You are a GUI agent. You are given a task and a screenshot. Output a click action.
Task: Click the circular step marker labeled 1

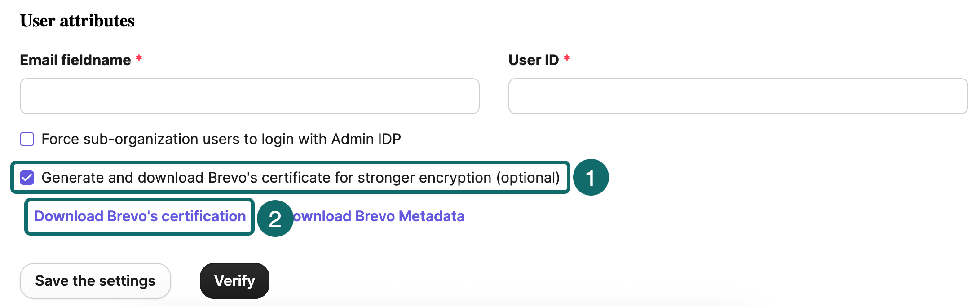[x=592, y=177]
